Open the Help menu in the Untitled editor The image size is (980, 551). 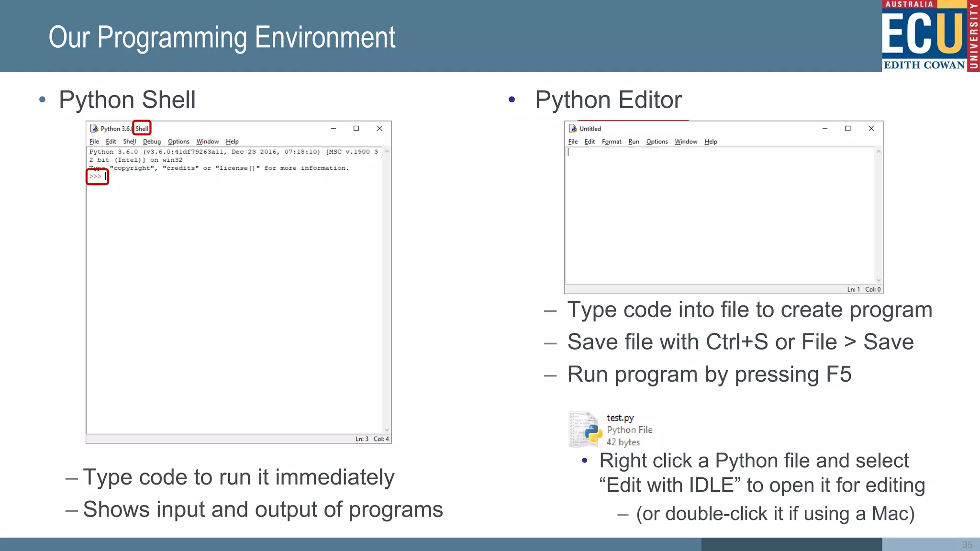pyautogui.click(x=711, y=142)
